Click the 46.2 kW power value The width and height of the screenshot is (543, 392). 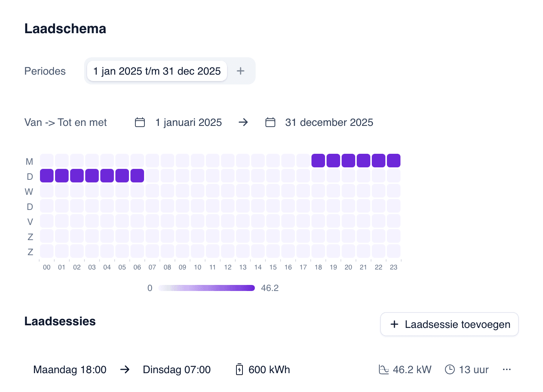pos(412,369)
